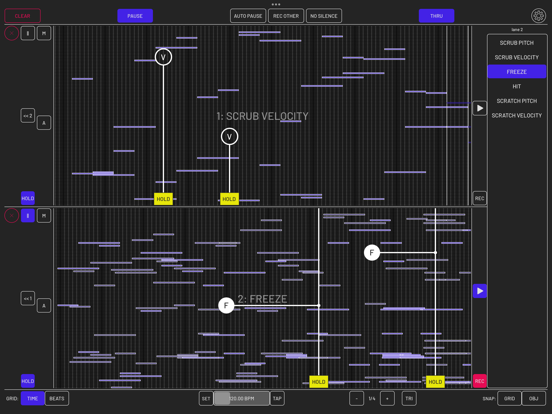Click the CLEAR button

click(23, 16)
